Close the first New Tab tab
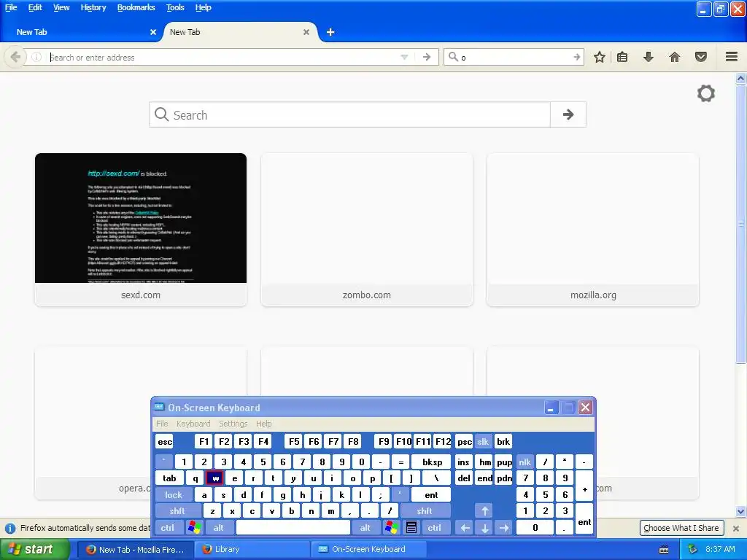The image size is (747, 560). 153,32
